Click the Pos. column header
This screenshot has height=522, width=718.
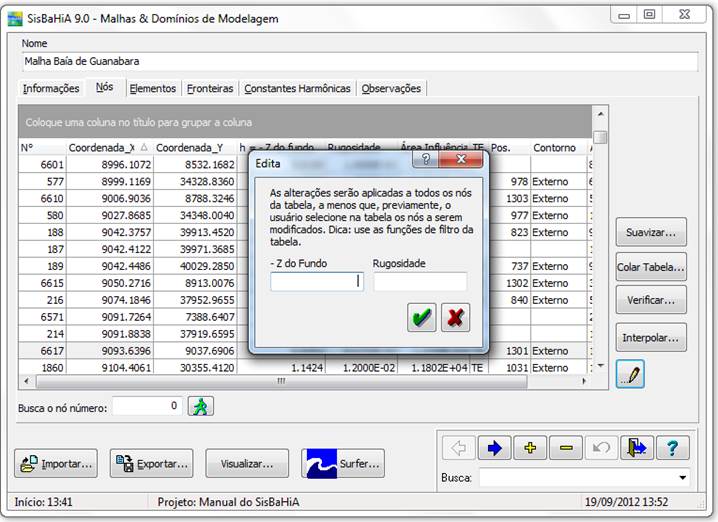(509, 147)
